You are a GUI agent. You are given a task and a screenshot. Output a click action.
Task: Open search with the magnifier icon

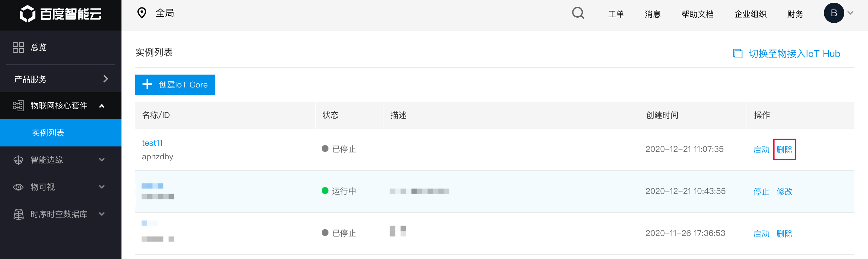point(578,13)
